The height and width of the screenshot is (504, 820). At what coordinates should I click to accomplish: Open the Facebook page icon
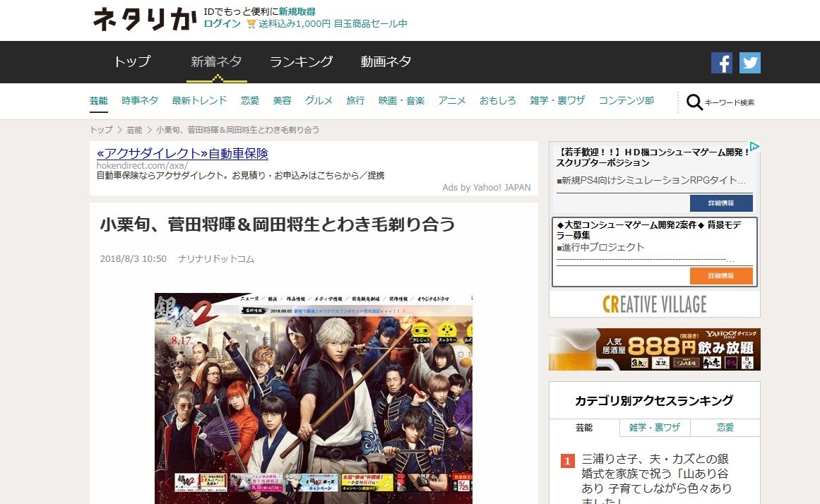[x=721, y=63]
